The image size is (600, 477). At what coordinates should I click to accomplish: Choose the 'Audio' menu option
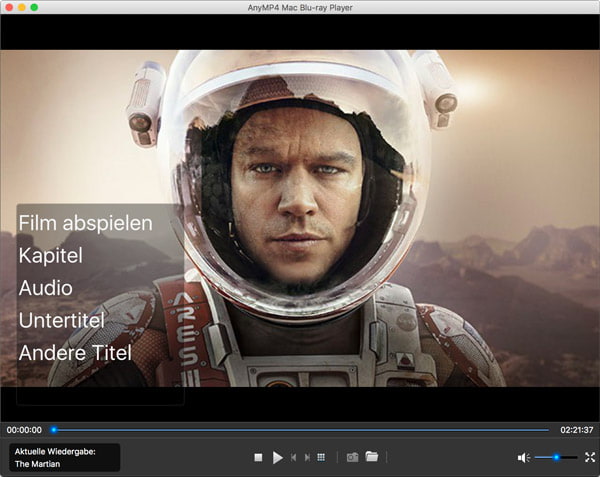(46, 288)
